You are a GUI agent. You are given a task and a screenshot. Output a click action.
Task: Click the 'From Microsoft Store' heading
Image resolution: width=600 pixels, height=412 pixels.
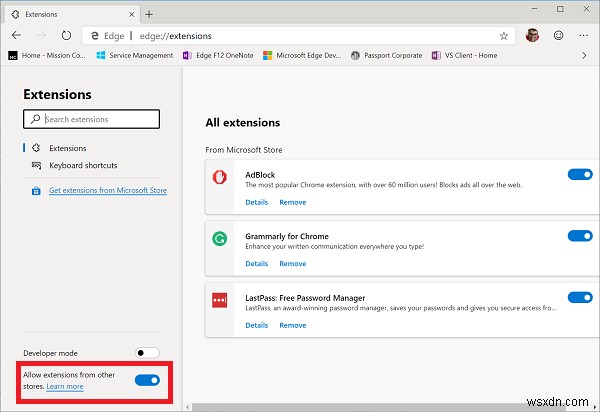(244, 150)
